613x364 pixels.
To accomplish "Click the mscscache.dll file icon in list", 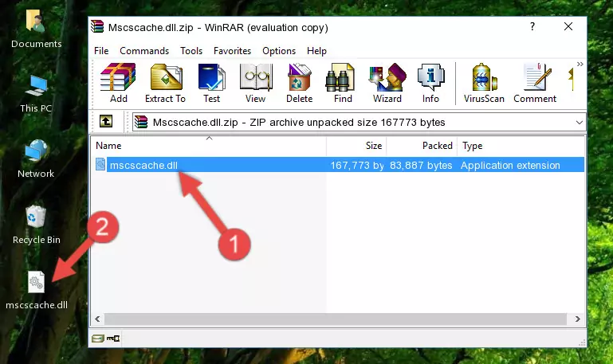I will coord(100,164).
